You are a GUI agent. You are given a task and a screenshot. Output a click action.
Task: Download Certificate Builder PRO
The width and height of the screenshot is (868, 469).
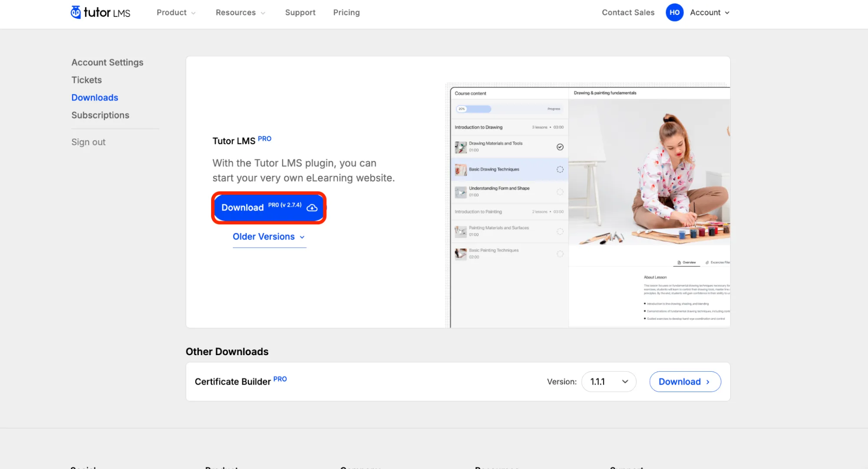point(685,382)
